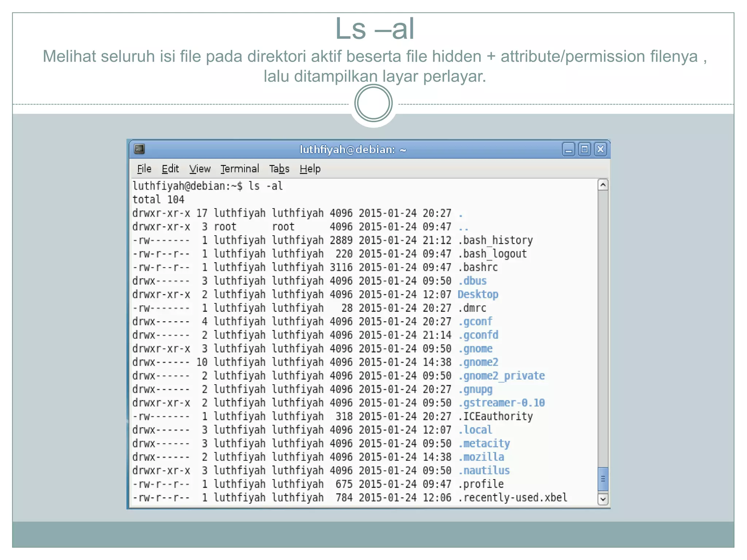The width and height of the screenshot is (747, 560).
Task: Click the .gnome directory name
Action: coord(475,349)
